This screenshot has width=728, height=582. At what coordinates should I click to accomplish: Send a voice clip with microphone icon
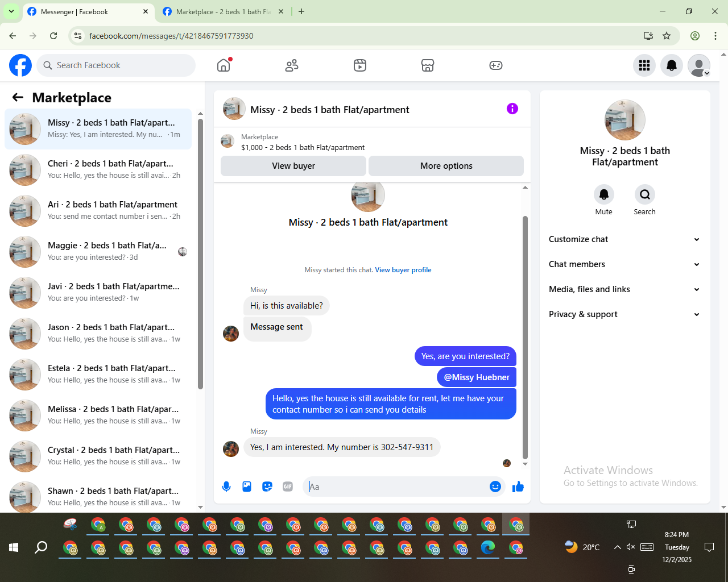[226, 487]
